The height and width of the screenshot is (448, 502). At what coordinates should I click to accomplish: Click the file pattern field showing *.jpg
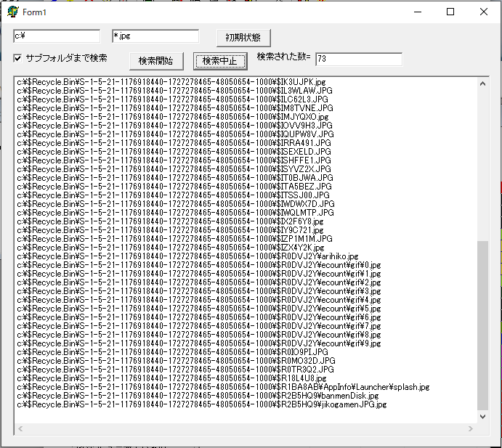(x=154, y=36)
